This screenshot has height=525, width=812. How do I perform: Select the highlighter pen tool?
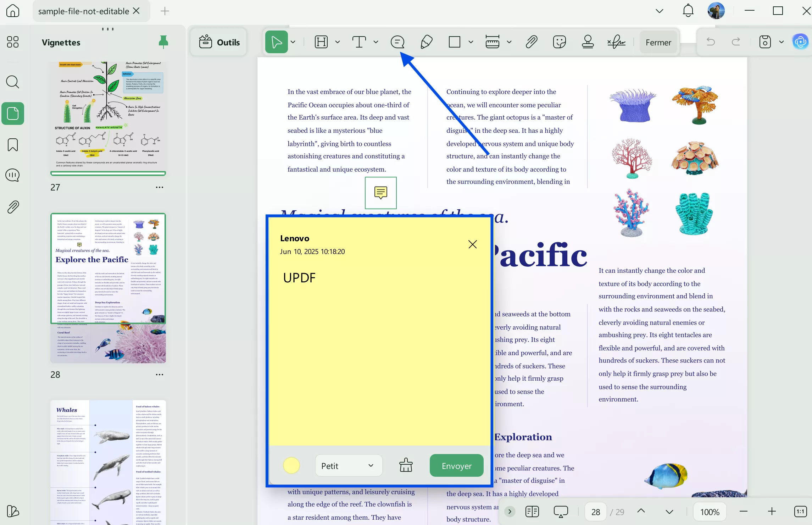point(427,42)
